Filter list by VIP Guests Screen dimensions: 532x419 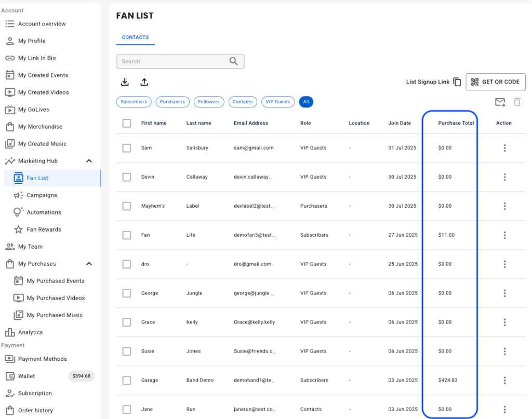tap(278, 102)
